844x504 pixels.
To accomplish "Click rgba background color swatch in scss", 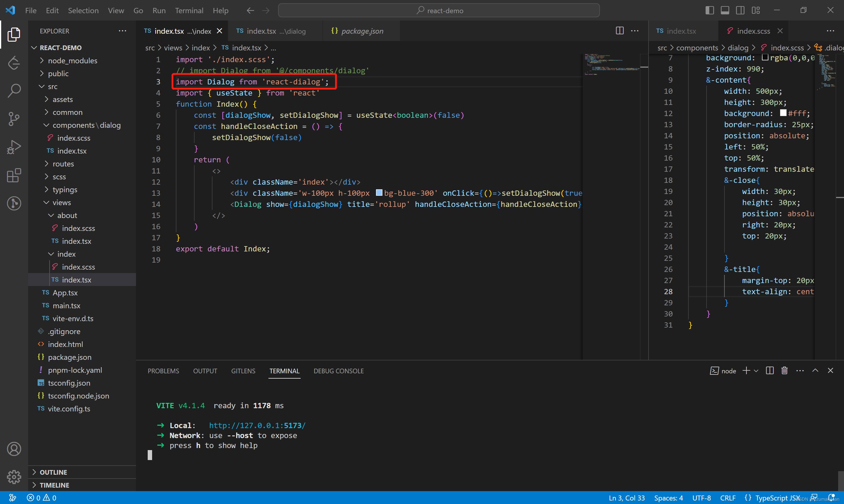I will pyautogui.click(x=765, y=57).
